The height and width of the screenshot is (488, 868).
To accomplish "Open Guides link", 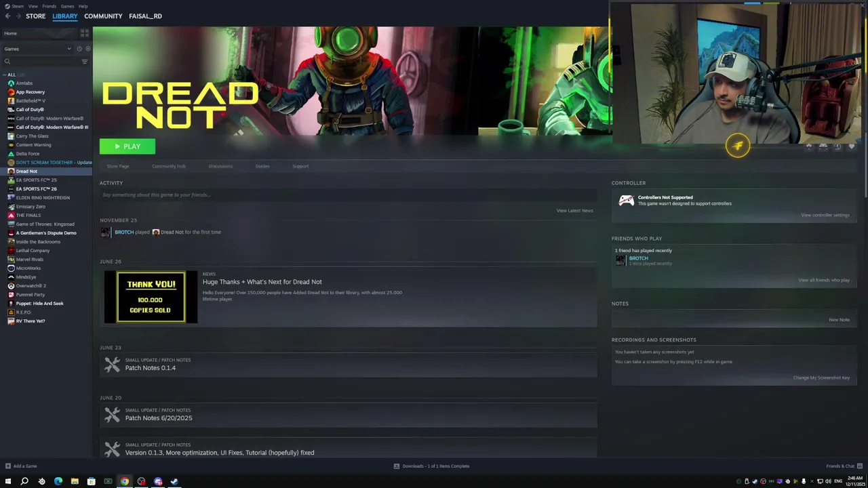I will tap(262, 166).
